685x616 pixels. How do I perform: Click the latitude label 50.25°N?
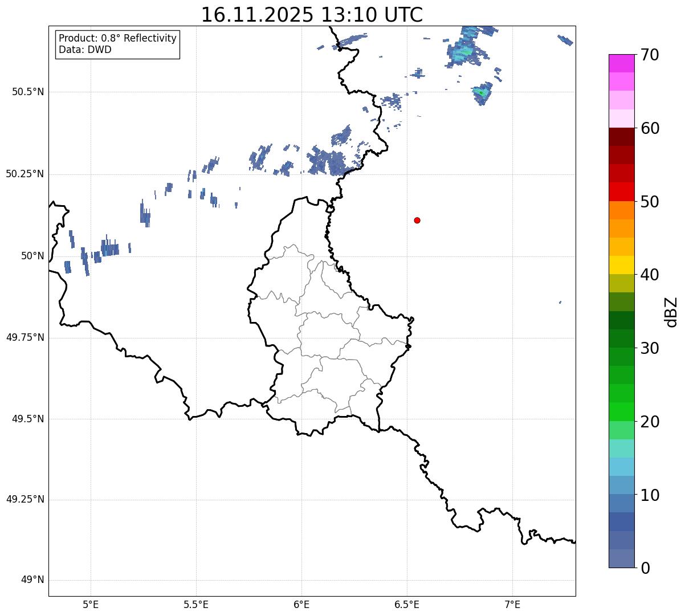25,174
